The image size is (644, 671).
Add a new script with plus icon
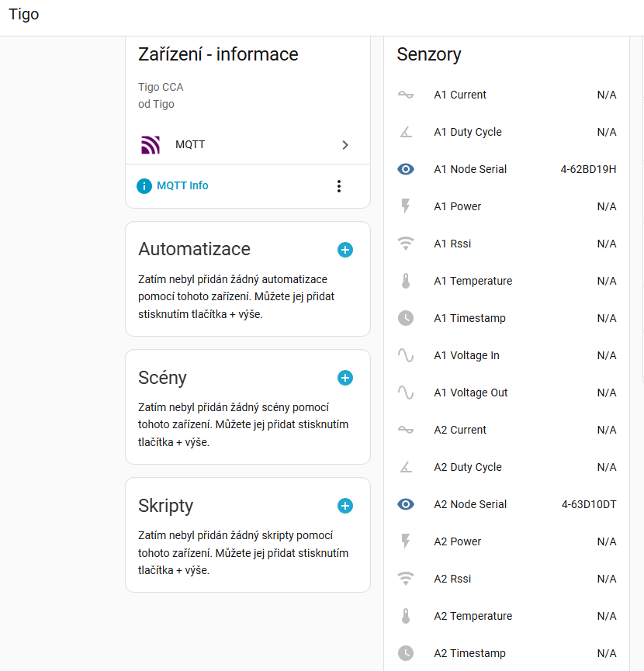[x=345, y=506]
